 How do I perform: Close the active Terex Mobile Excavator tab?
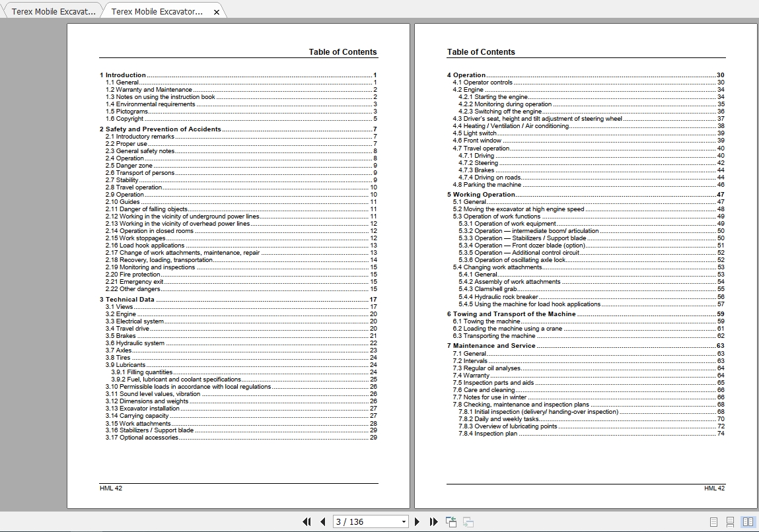coord(217,12)
